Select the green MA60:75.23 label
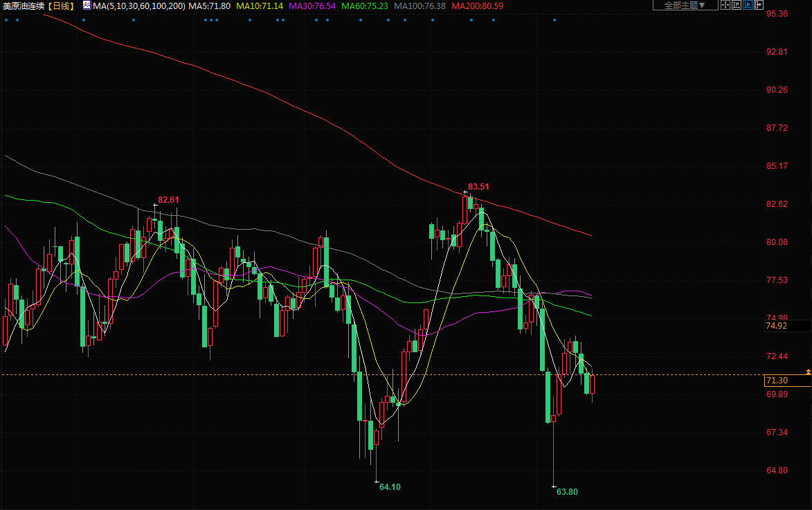This screenshot has height=510, width=812. [365, 6]
